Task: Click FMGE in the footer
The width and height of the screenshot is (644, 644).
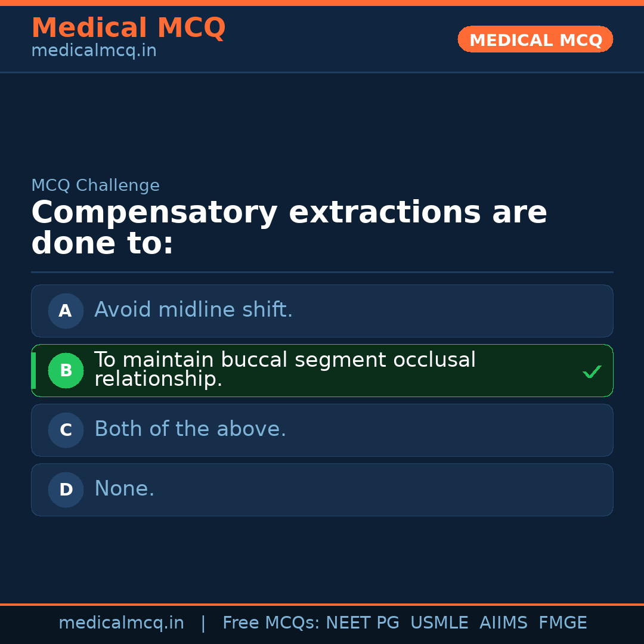Action: (x=563, y=623)
